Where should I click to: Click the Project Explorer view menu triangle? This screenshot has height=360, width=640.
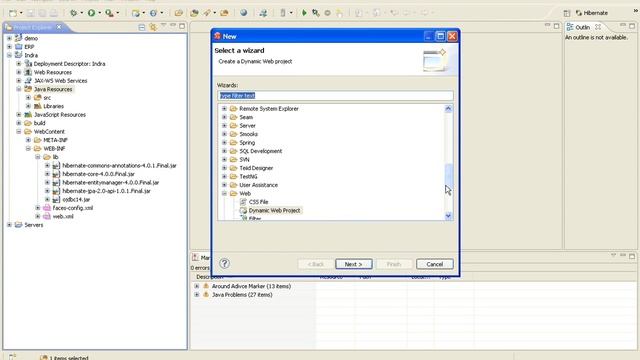click(x=163, y=26)
